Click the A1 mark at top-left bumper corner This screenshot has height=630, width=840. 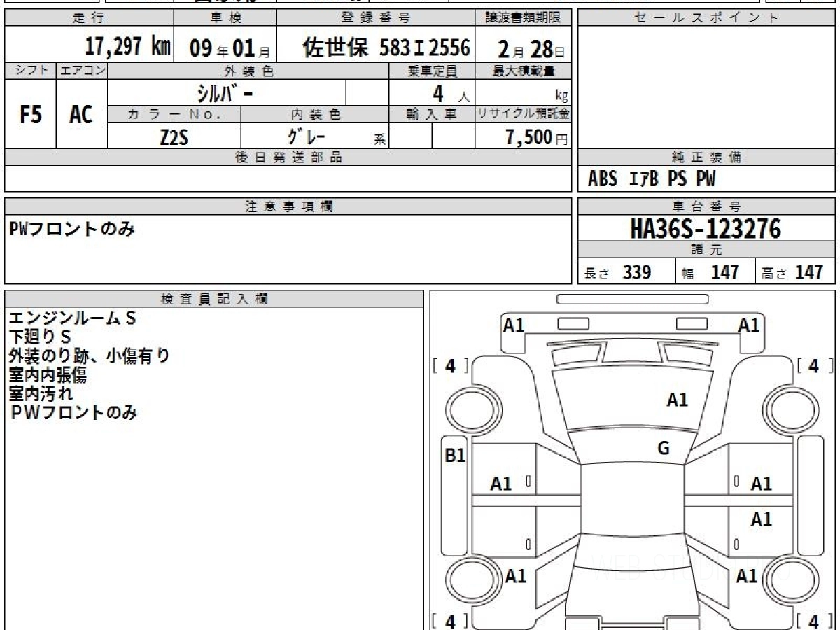coord(514,325)
